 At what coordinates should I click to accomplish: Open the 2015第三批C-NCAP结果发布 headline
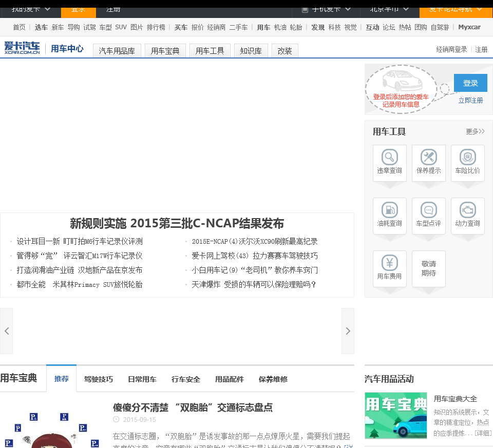(x=177, y=224)
